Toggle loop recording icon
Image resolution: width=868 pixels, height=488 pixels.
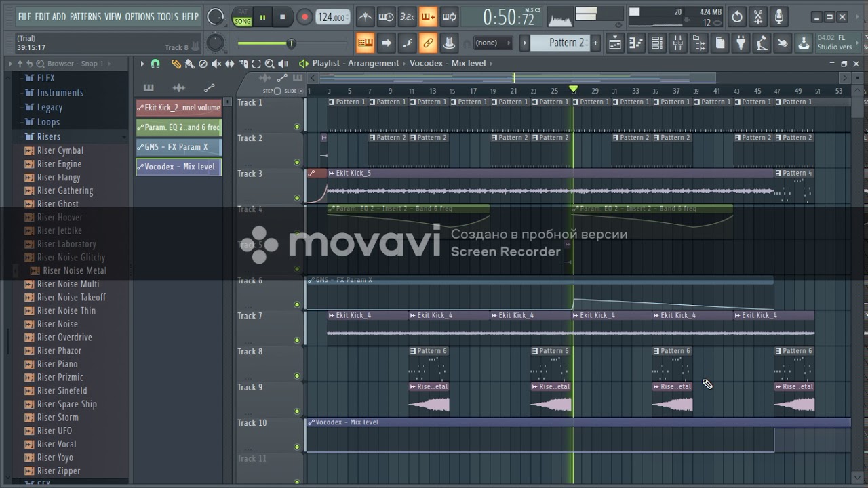tap(449, 17)
